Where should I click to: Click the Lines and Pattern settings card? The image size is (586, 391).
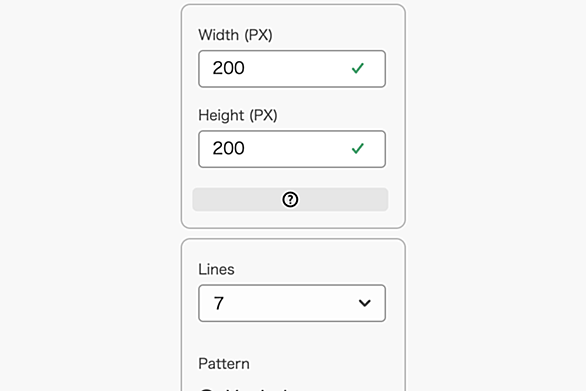click(293, 315)
